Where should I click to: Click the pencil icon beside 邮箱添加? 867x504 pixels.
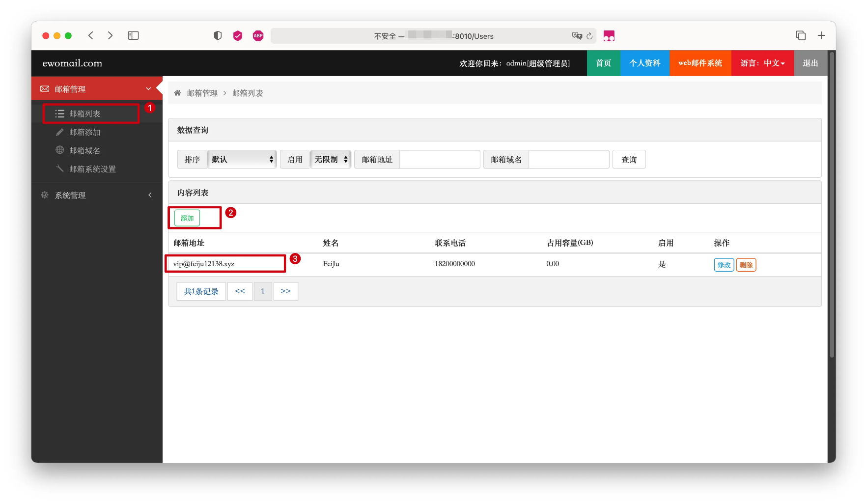(x=59, y=132)
